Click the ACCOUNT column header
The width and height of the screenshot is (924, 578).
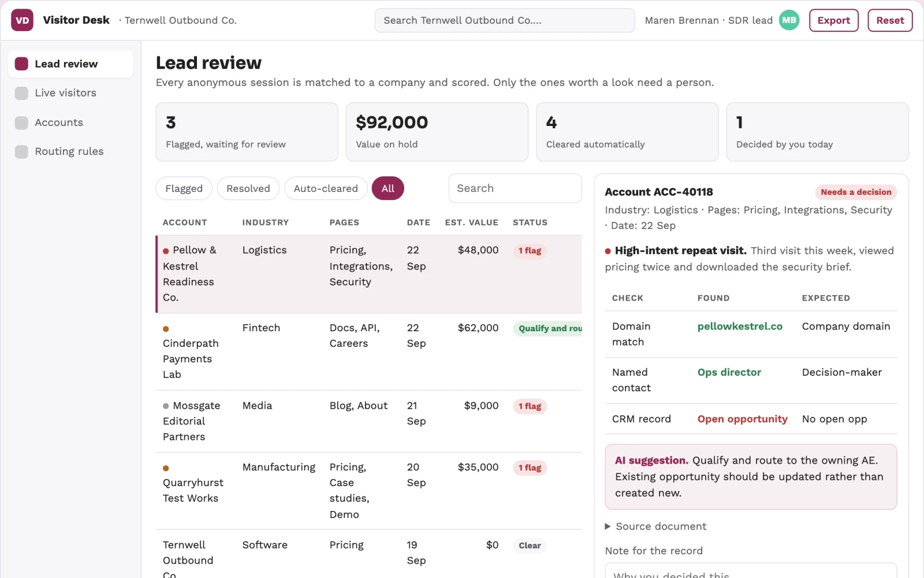click(185, 223)
